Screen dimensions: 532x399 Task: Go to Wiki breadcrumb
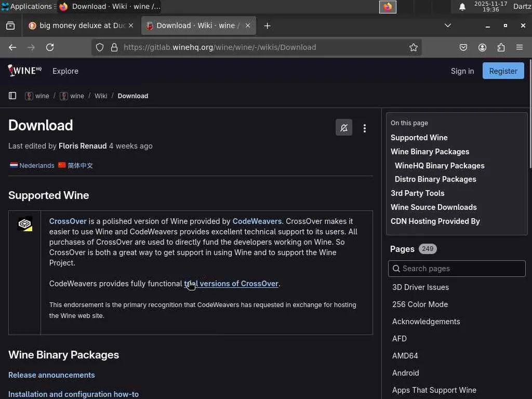click(101, 96)
